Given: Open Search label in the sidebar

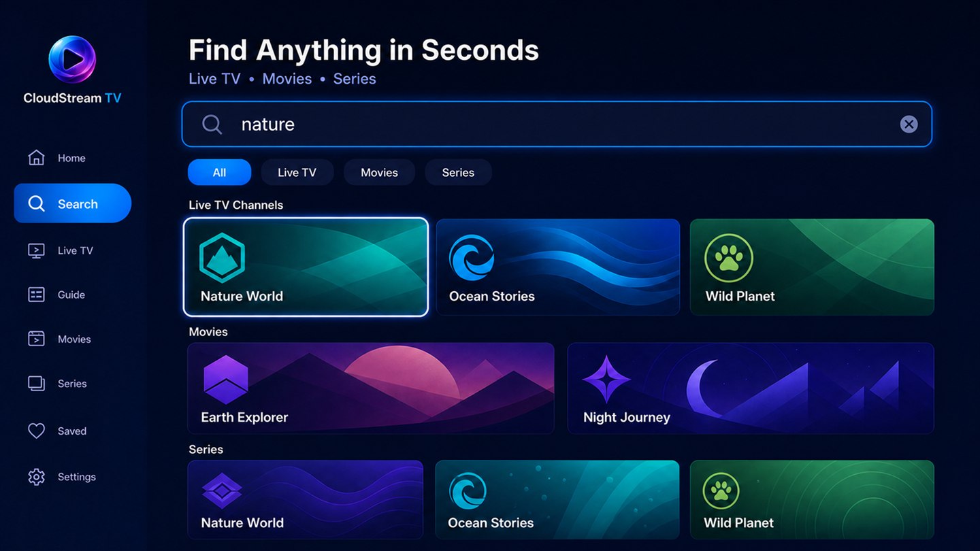Looking at the screenshot, I should coord(78,204).
